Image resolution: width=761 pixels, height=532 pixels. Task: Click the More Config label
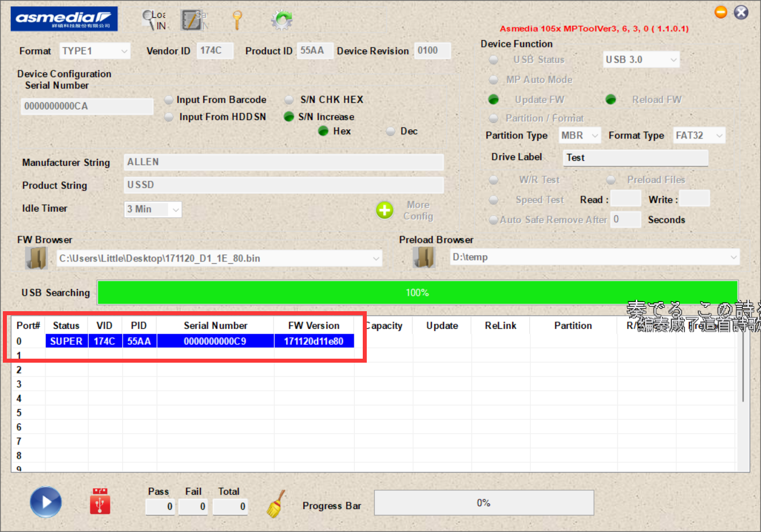pos(418,211)
